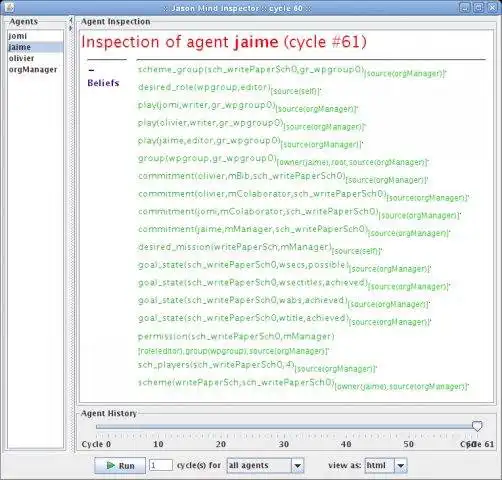502x480 pixels.
Task: Click the Run button
Action: coord(120,465)
